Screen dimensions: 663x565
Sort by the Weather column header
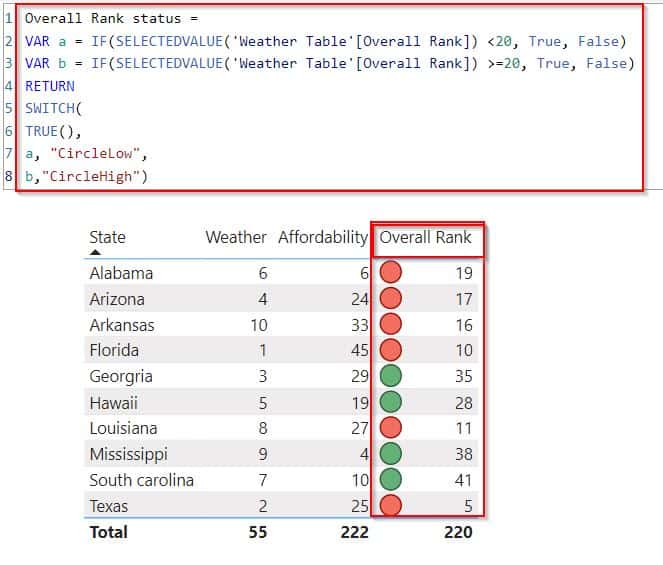point(236,237)
